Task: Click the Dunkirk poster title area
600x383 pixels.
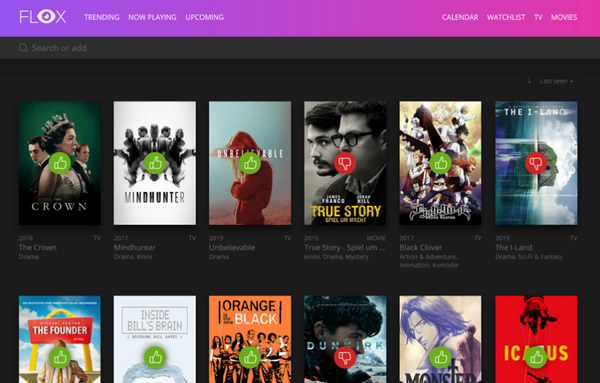Action: [345, 346]
